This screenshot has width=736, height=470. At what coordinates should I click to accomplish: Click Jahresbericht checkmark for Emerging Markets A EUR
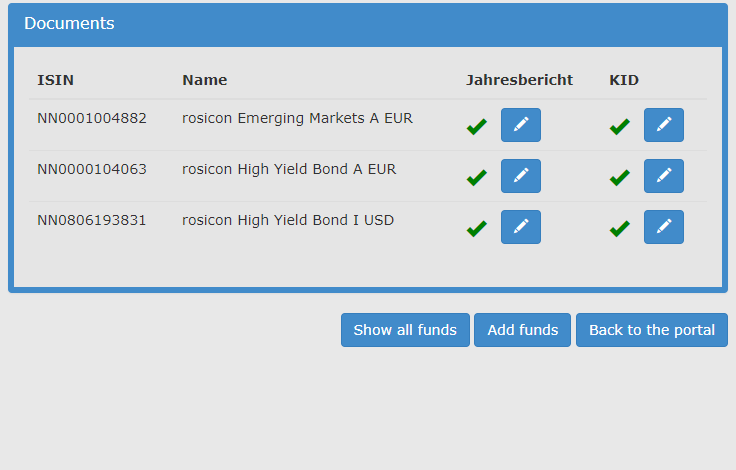coord(477,127)
